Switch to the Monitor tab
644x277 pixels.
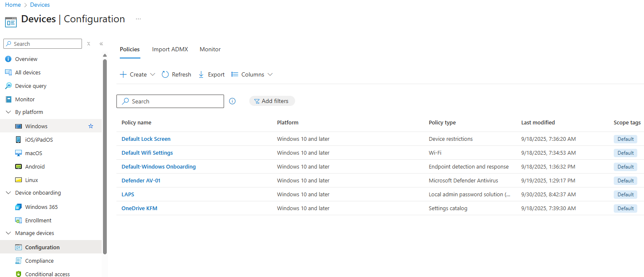(x=210, y=49)
